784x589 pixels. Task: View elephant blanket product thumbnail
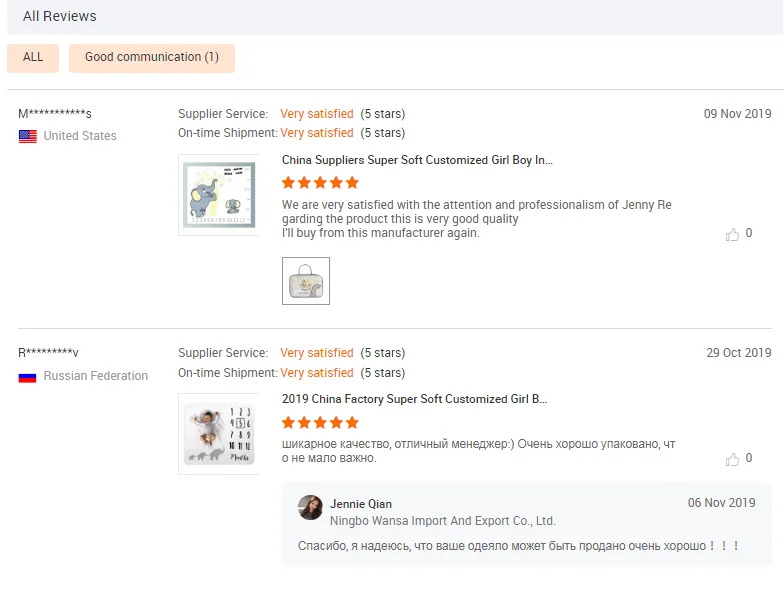pos(219,195)
